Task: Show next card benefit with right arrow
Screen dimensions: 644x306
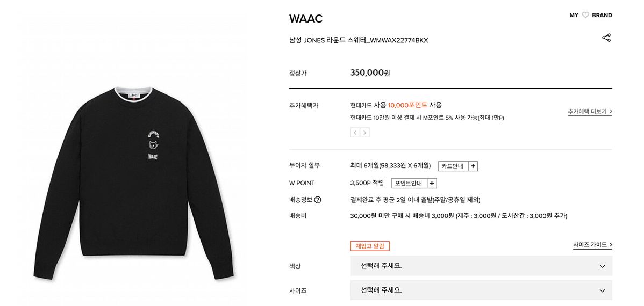Action: 364,133
